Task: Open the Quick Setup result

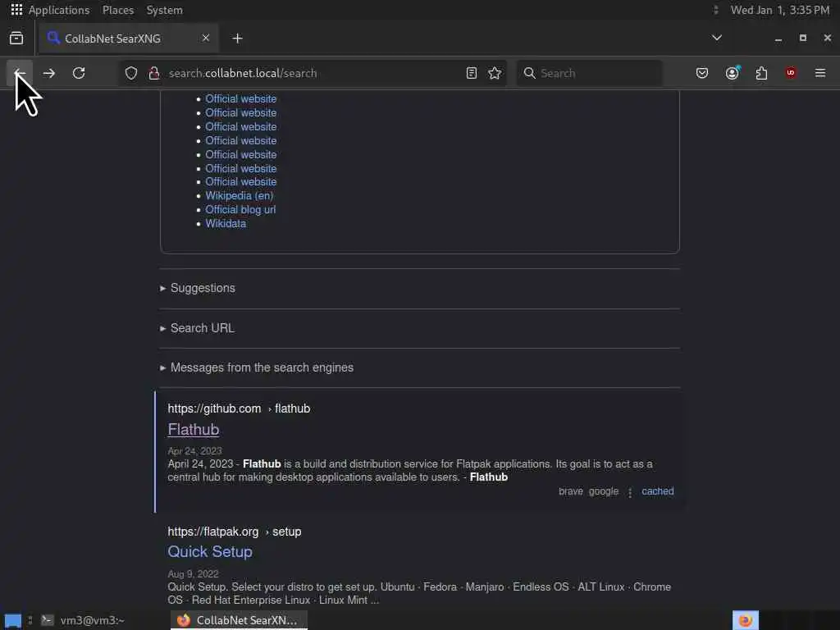Action: click(210, 551)
